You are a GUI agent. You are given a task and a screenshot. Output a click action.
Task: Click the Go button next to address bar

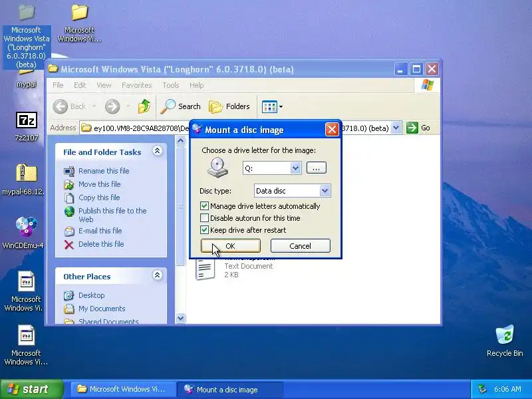[x=418, y=128]
